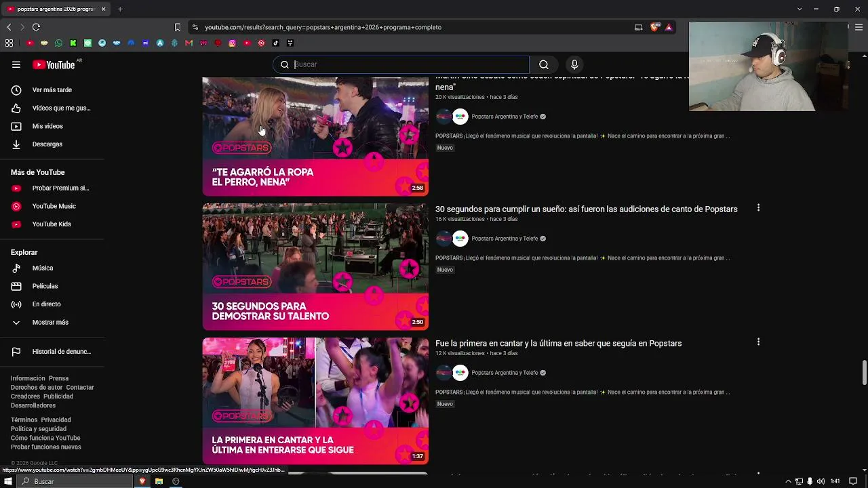The height and width of the screenshot is (488, 868).
Task: Click the Música note icon
Action: pos(16,268)
